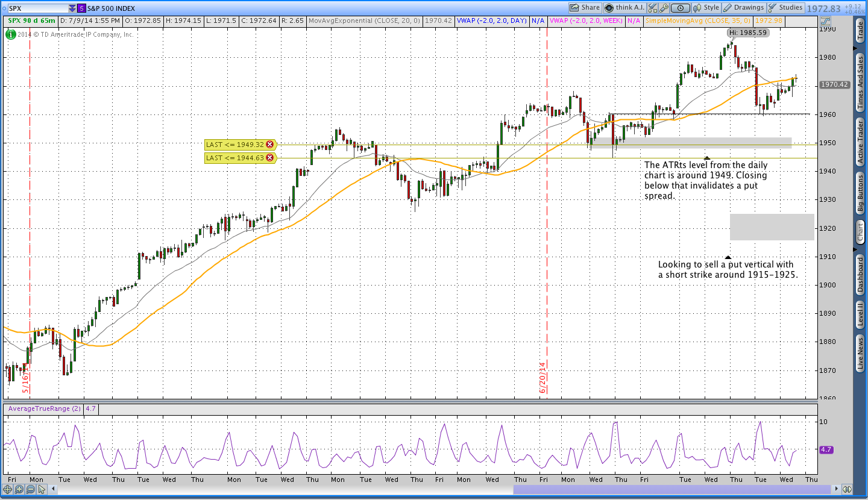Click the crosshair pan tool icon
868x500 pixels.
point(7,489)
